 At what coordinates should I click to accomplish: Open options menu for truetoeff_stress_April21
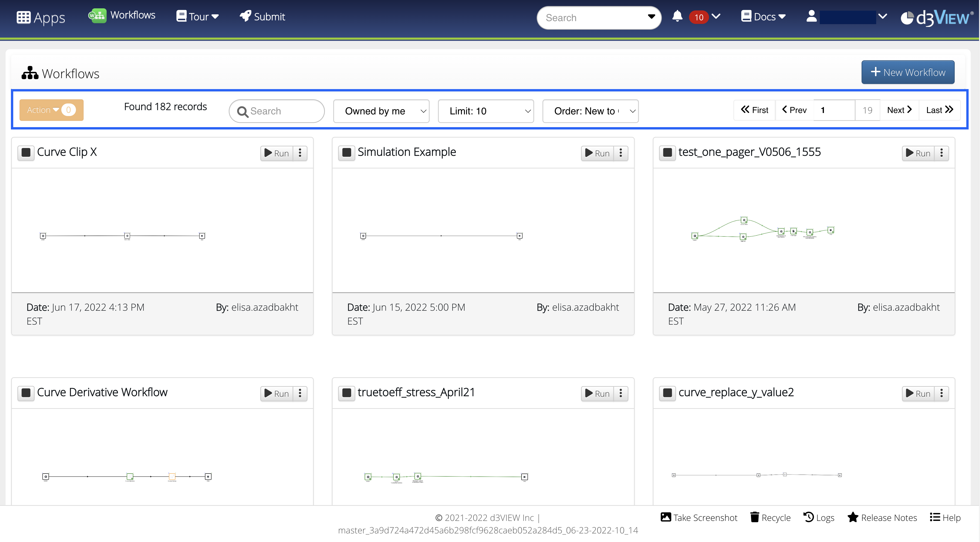tap(621, 393)
